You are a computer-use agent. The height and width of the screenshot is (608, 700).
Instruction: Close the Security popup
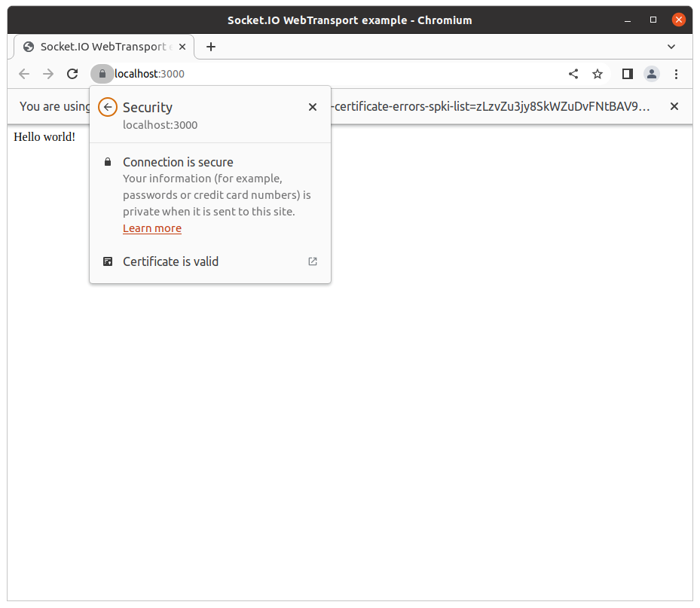tap(312, 107)
